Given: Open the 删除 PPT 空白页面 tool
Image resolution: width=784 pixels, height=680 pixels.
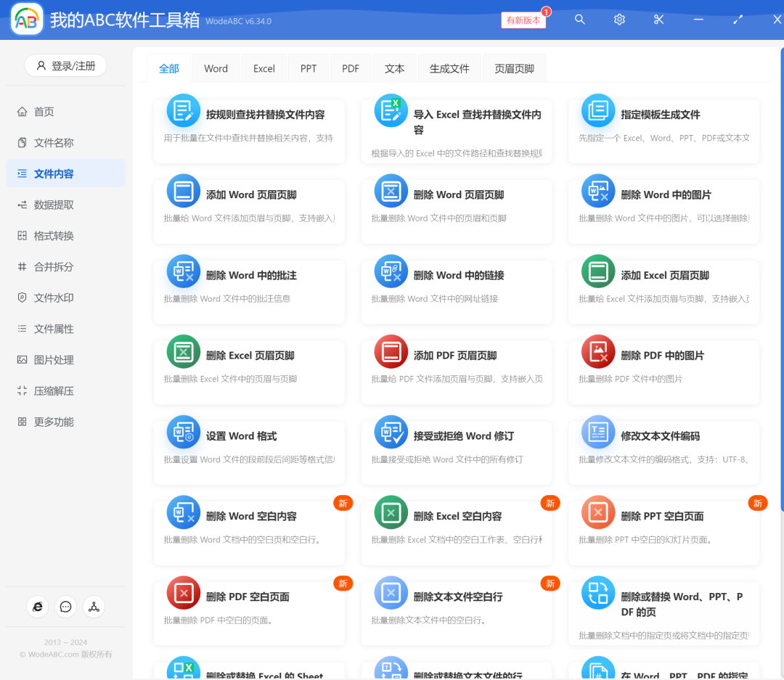Looking at the screenshot, I should click(663, 526).
